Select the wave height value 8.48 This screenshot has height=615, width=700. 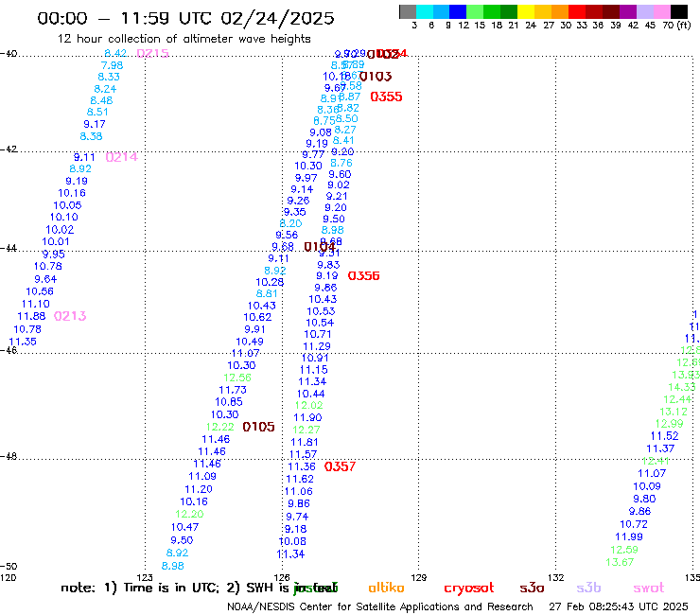tap(101, 100)
